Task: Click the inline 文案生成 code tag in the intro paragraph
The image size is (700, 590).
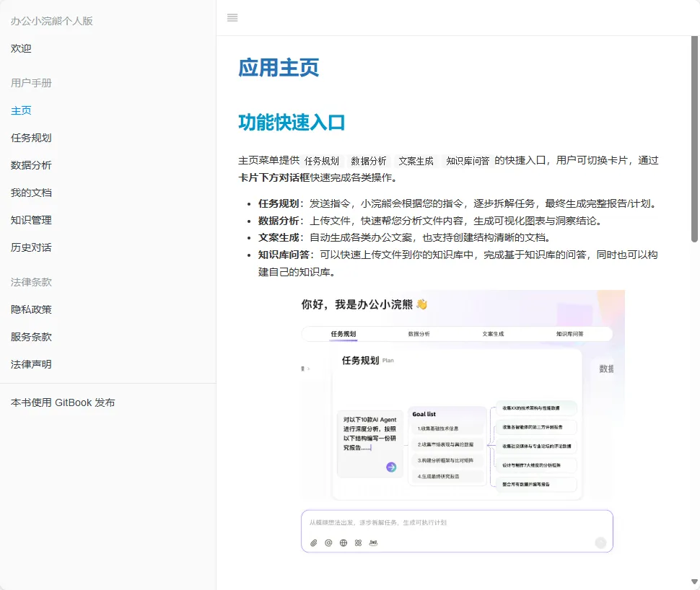Action: (x=416, y=161)
